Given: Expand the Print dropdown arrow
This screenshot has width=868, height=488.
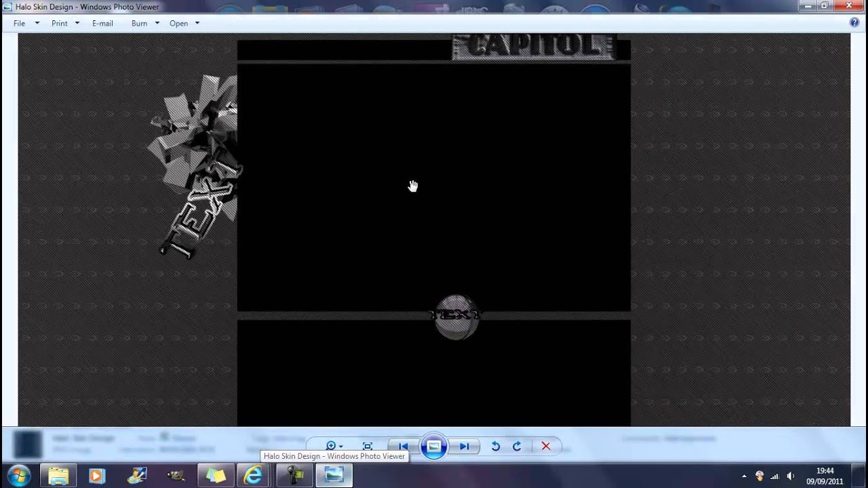Looking at the screenshot, I should [x=77, y=23].
